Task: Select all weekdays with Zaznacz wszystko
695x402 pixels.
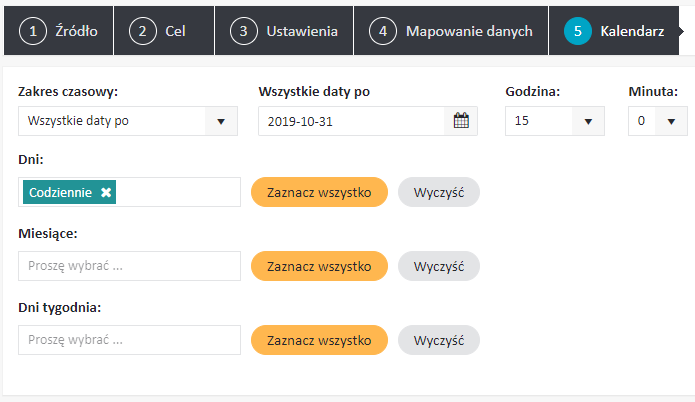Action: 319,340
